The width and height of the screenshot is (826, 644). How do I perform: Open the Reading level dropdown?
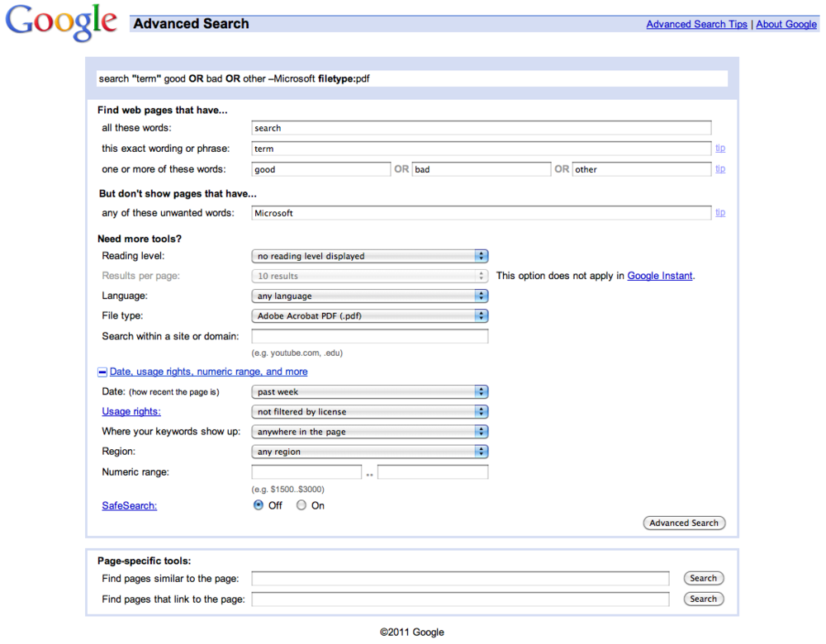(x=369, y=256)
